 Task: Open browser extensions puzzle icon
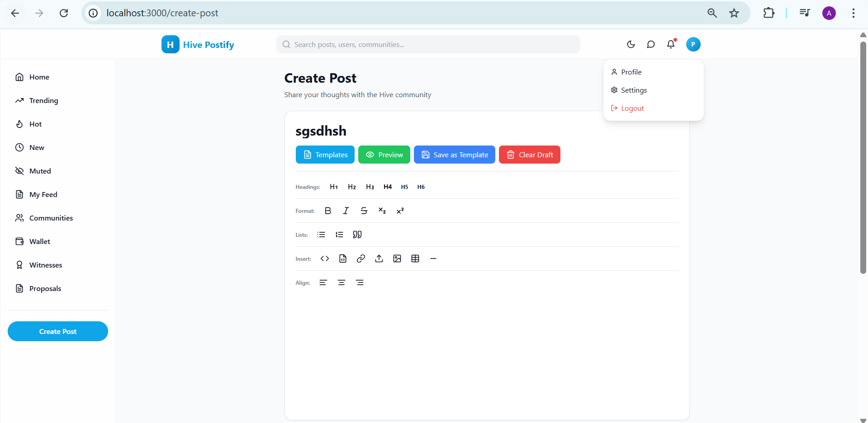click(x=769, y=13)
